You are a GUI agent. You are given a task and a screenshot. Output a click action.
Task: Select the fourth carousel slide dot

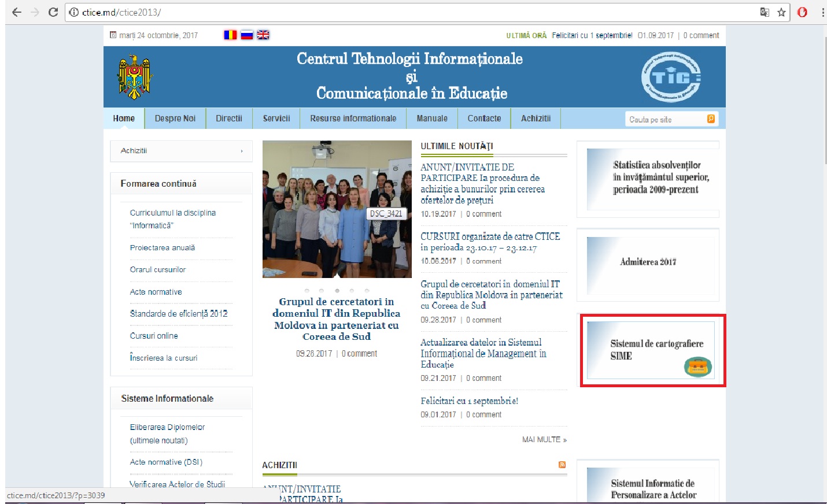coord(352,291)
